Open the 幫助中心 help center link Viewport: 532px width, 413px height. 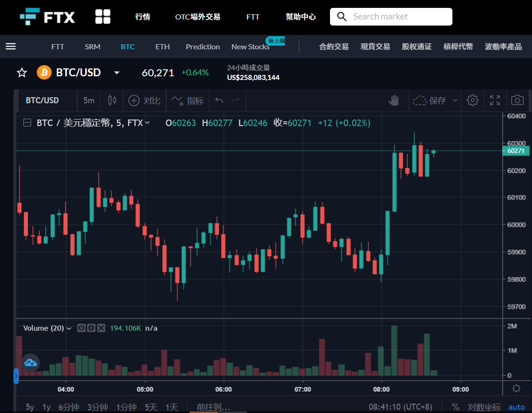pos(301,17)
